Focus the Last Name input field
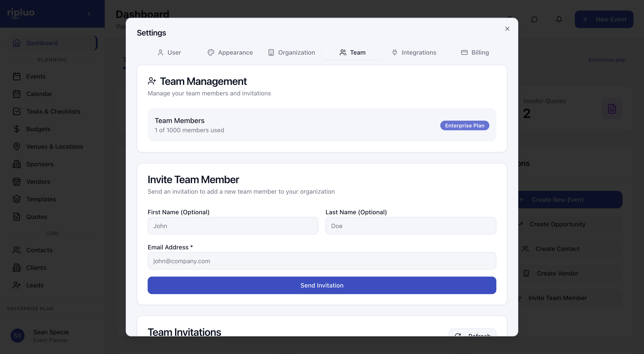 (411, 226)
